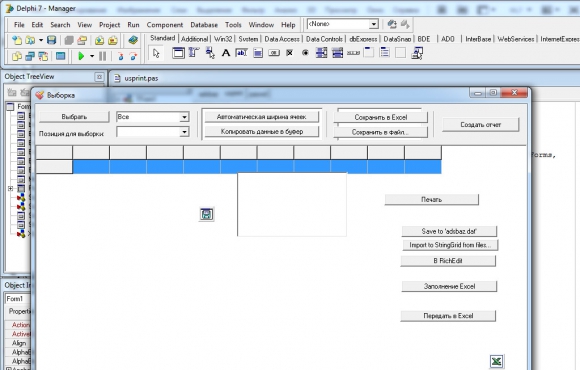Click the 'Создать отчет' button

(x=480, y=125)
